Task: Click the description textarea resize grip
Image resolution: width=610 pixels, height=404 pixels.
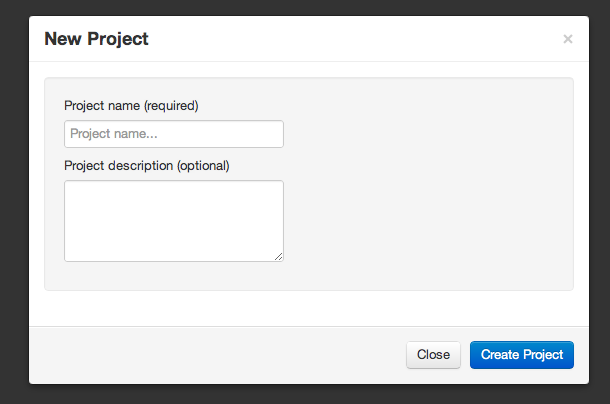Action: point(279,256)
